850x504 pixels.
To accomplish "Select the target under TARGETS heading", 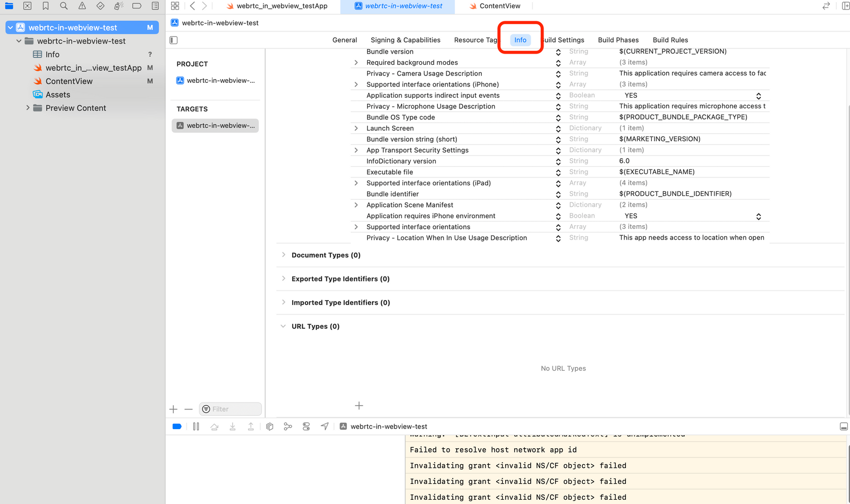I will point(215,126).
